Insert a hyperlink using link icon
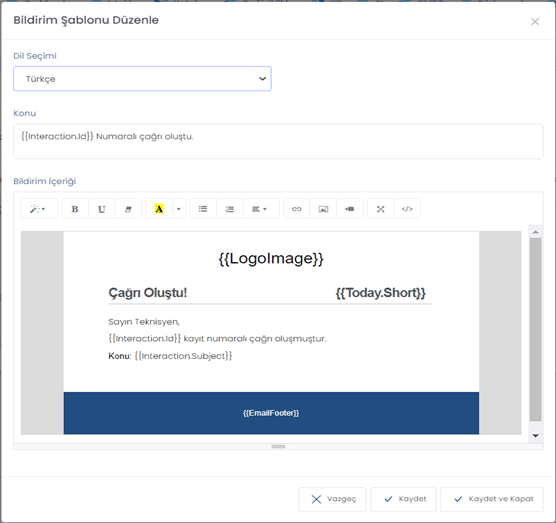 [296, 209]
